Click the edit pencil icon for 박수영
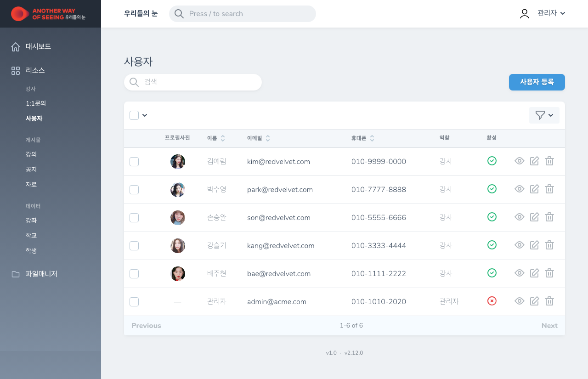This screenshot has height=379, width=588. [x=534, y=189]
